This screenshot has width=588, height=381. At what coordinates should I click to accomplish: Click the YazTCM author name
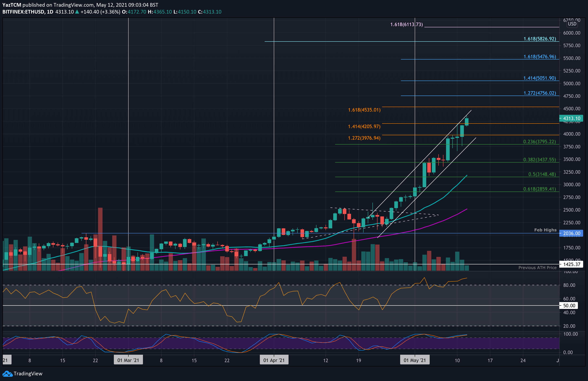(x=12, y=5)
